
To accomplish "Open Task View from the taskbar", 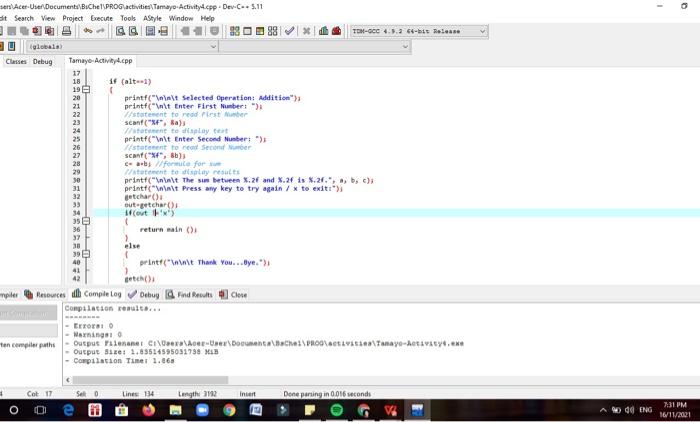I will 40,409.
